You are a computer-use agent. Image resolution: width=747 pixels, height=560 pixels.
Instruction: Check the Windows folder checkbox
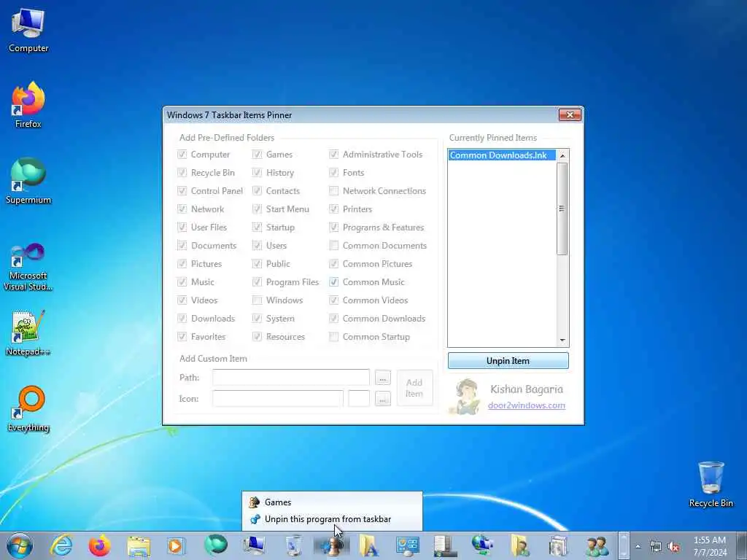point(258,300)
